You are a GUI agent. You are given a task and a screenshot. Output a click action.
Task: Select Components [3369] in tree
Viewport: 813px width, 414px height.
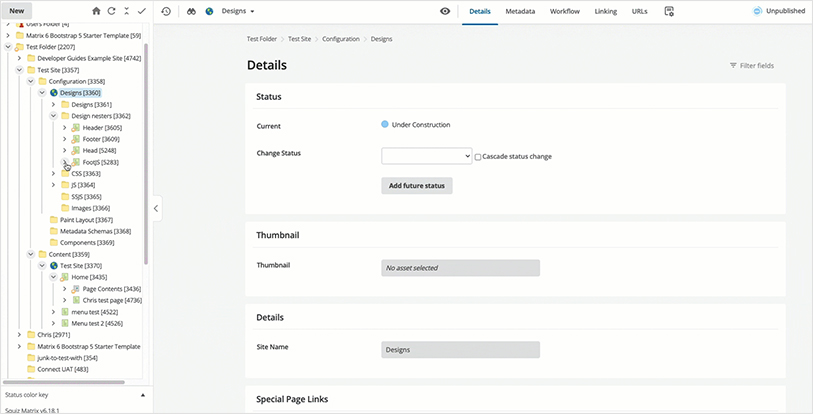pyautogui.click(x=87, y=243)
